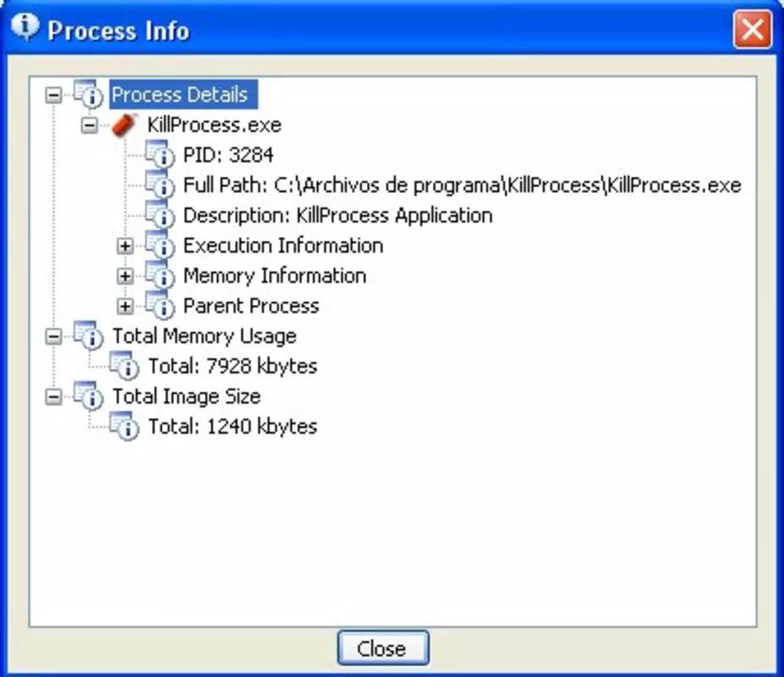Click the info icon beside Total: 7928 kbytes
The width and height of the screenshot is (784, 677).
coord(124,366)
